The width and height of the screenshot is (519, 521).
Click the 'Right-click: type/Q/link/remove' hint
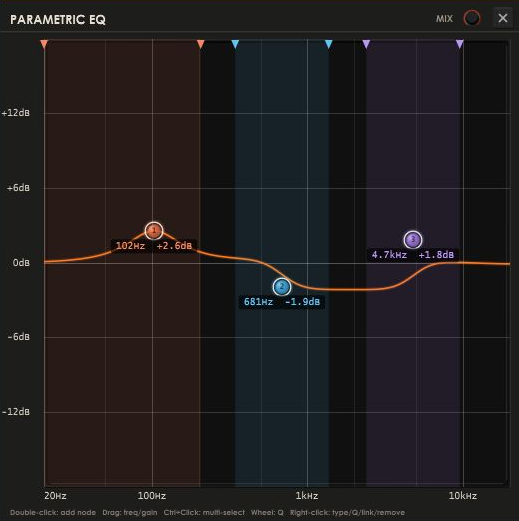pyautogui.click(x=347, y=512)
